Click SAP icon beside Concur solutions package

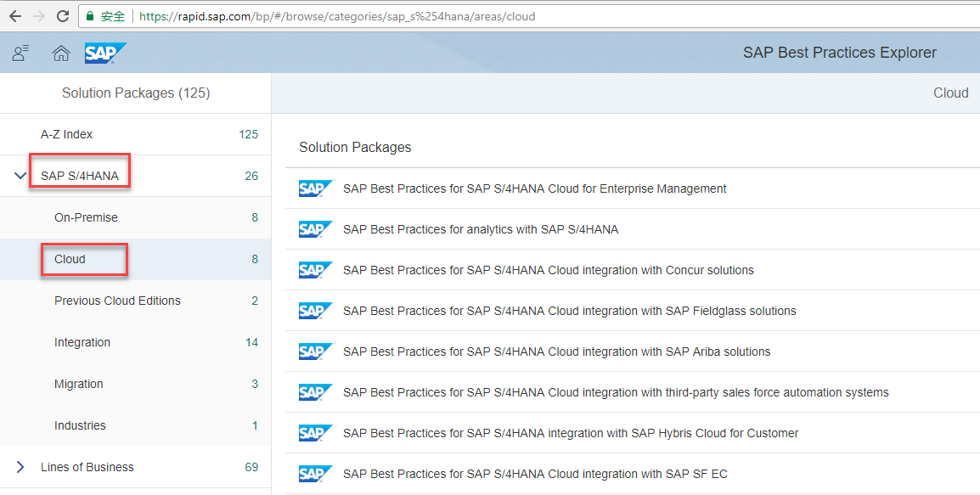316,270
